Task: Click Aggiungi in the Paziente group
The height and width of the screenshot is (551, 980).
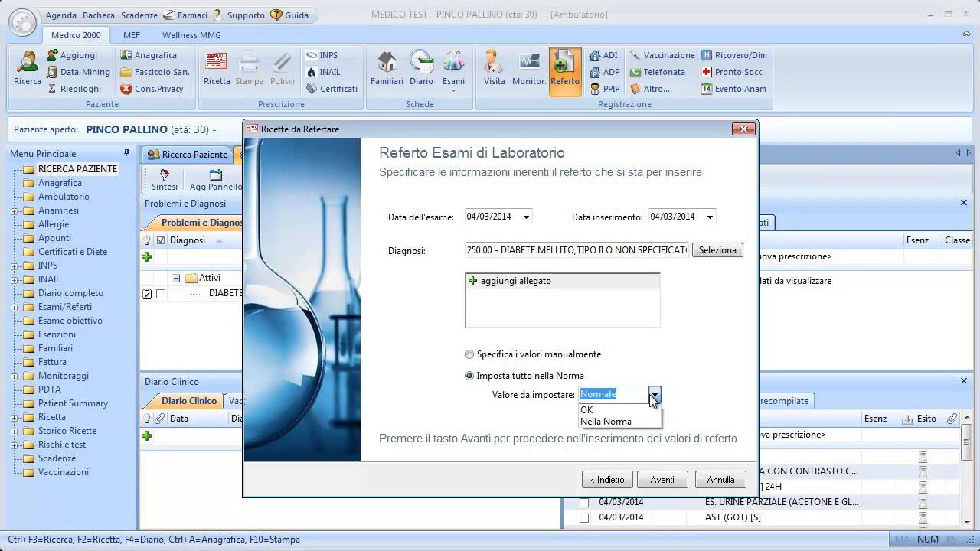Action: click(72, 55)
